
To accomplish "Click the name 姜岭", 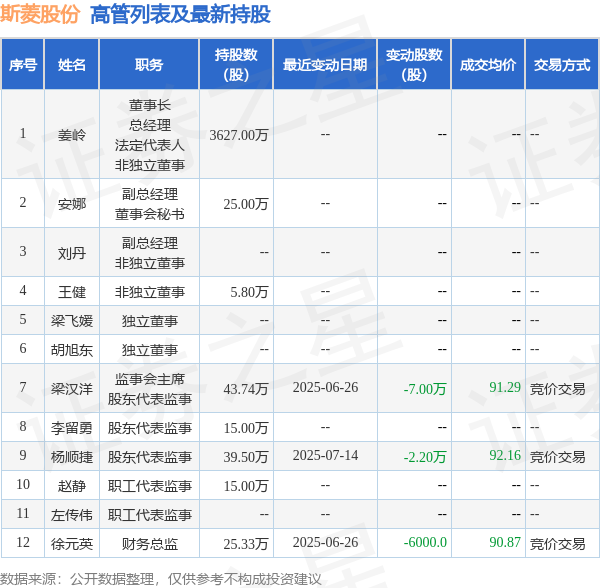I will coord(72,135).
